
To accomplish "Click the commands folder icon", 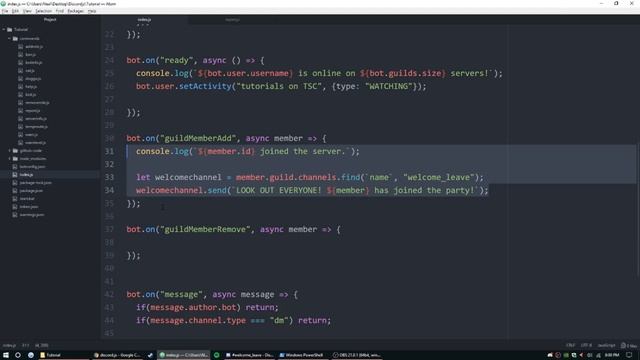I will click(15, 38).
